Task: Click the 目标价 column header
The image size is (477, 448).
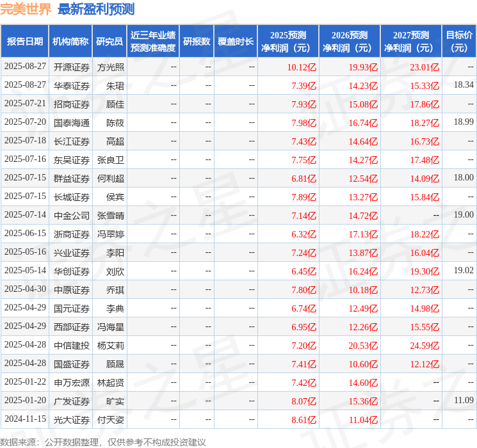Action: tap(459, 42)
